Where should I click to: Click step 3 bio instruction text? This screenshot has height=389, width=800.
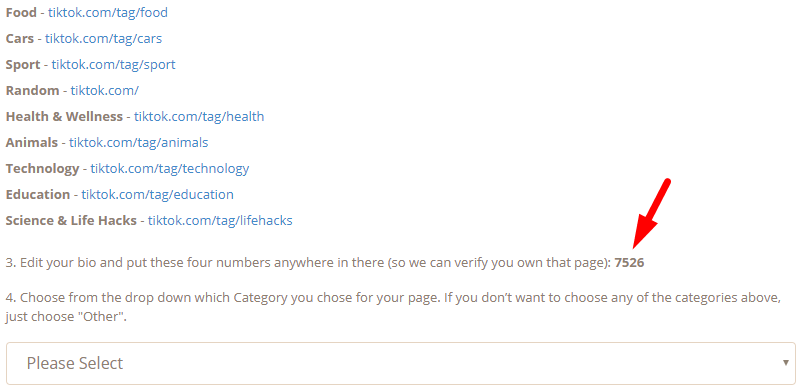pyautogui.click(x=325, y=263)
